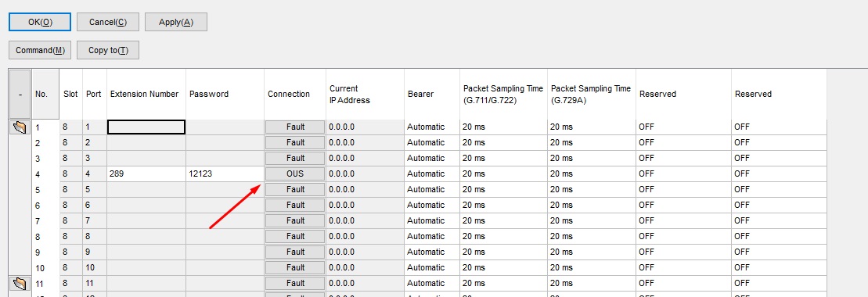Screen dimensions: 868x297
Task: Click the folder icon beside row 1
Action: pyautogui.click(x=20, y=127)
